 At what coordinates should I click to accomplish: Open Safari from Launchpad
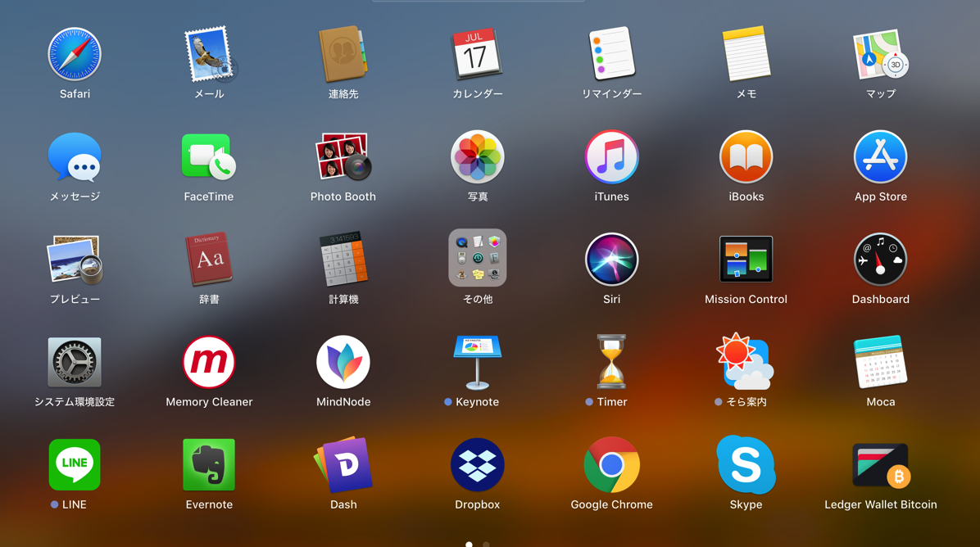75,54
